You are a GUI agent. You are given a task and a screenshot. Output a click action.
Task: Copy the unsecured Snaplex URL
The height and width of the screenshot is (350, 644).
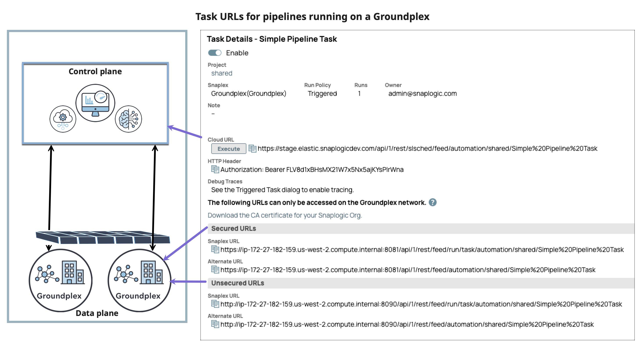[215, 304]
